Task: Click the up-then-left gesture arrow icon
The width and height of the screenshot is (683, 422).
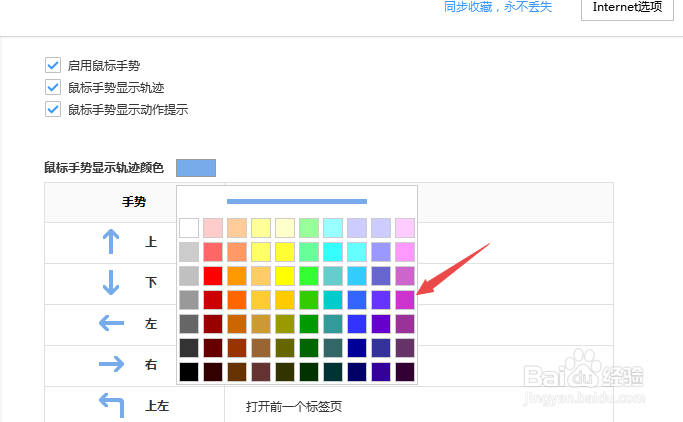Action: click(x=112, y=405)
